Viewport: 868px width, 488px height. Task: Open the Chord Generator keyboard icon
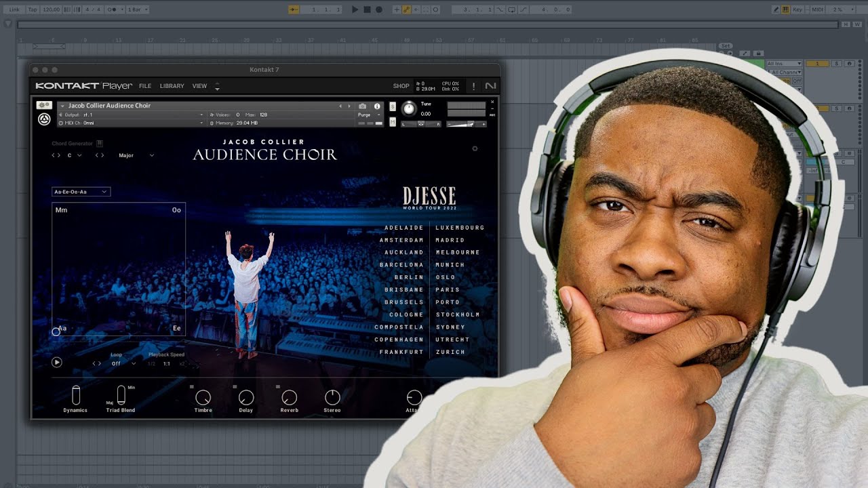[x=100, y=144]
